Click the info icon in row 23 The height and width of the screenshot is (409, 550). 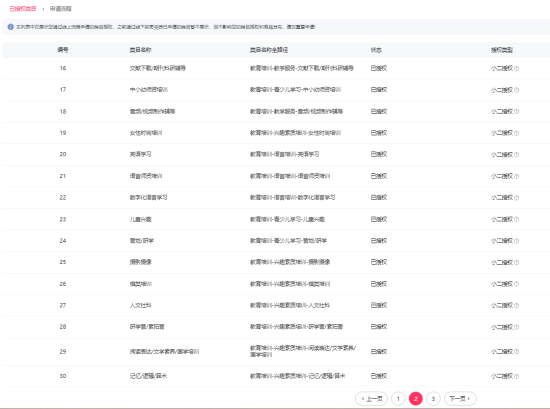(x=516, y=220)
